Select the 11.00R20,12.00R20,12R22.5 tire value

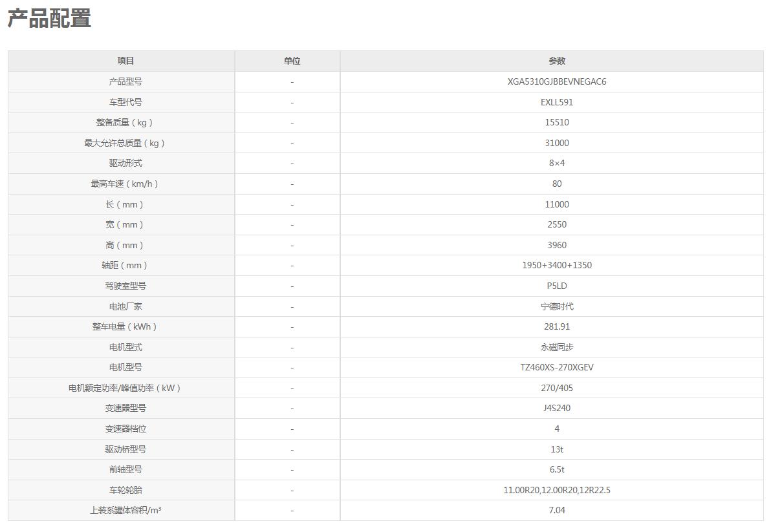click(556, 490)
